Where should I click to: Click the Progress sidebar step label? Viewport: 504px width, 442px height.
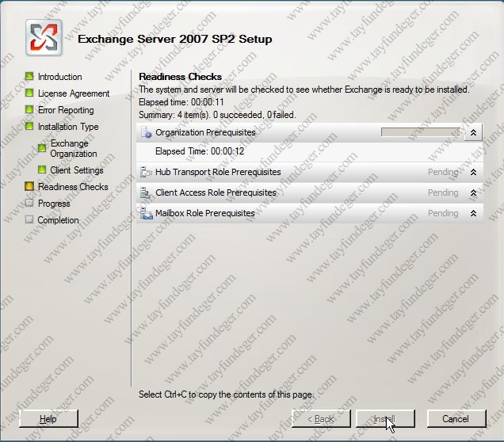(x=54, y=204)
